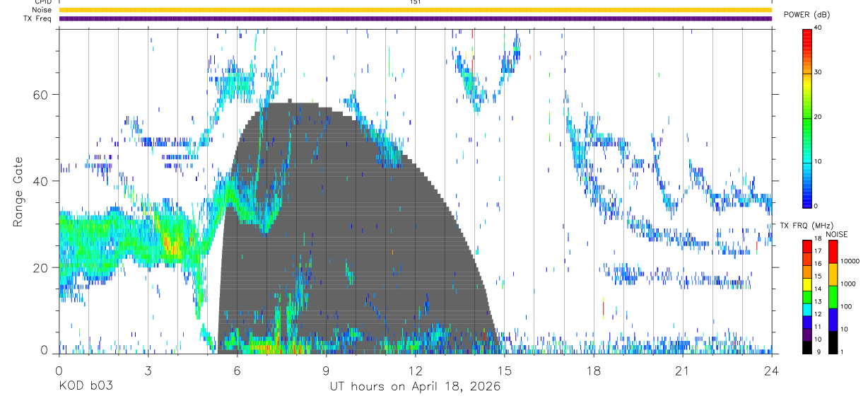The width and height of the screenshot is (868, 401).
Task: Click the 'KOD b03' radar beam label
Action: [x=85, y=386]
